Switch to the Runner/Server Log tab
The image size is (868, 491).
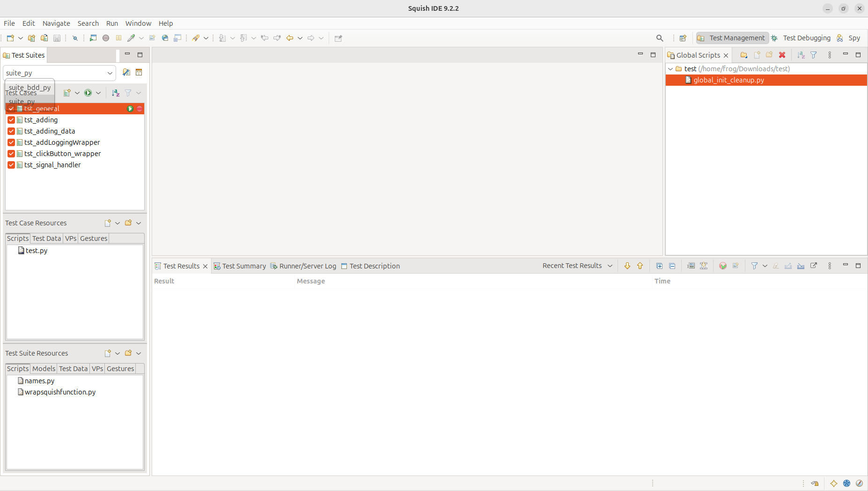pyautogui.click(x=303, y=266)
